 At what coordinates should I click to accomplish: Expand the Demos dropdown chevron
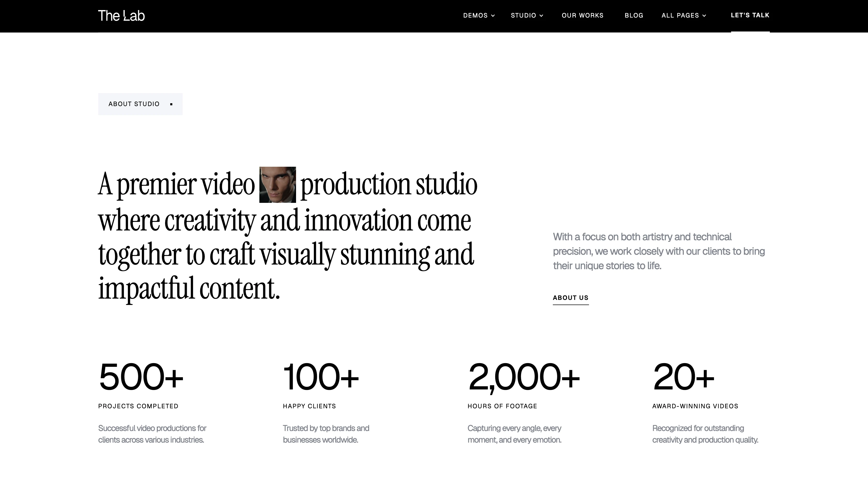(x=493, y=16)
